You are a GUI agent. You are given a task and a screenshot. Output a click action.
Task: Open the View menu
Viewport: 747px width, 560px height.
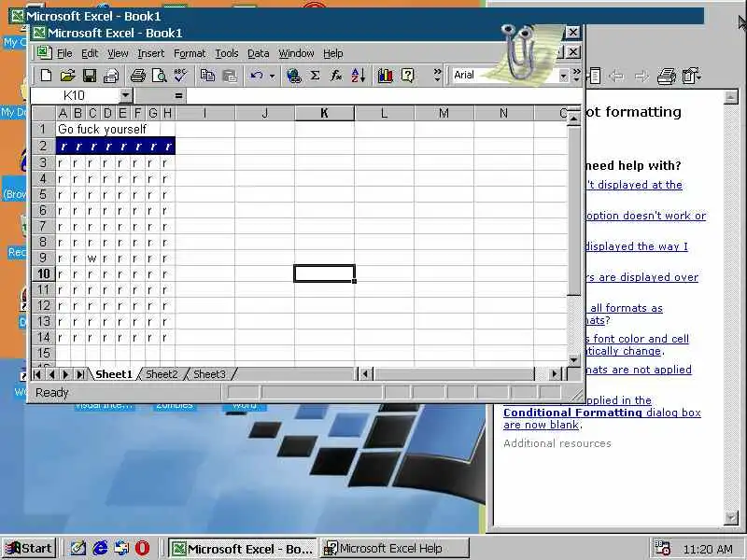pyautogui.click(x=118, y=53)
